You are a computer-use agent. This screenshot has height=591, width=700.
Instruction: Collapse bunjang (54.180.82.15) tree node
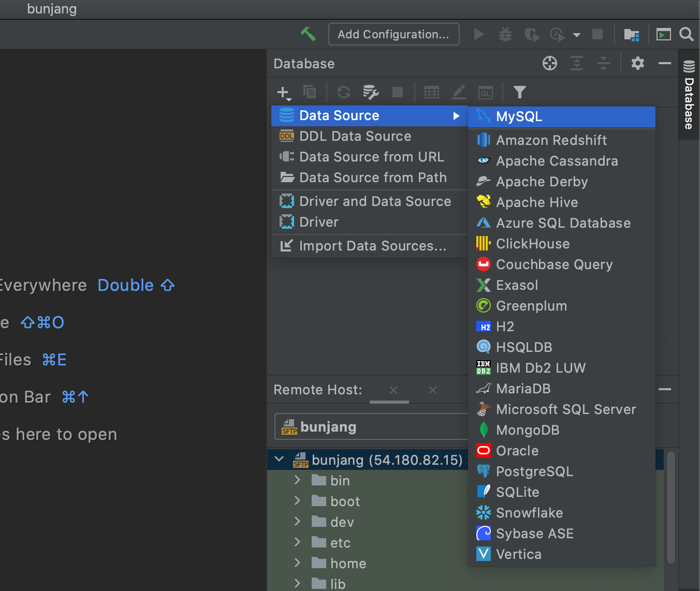point(280,459)
